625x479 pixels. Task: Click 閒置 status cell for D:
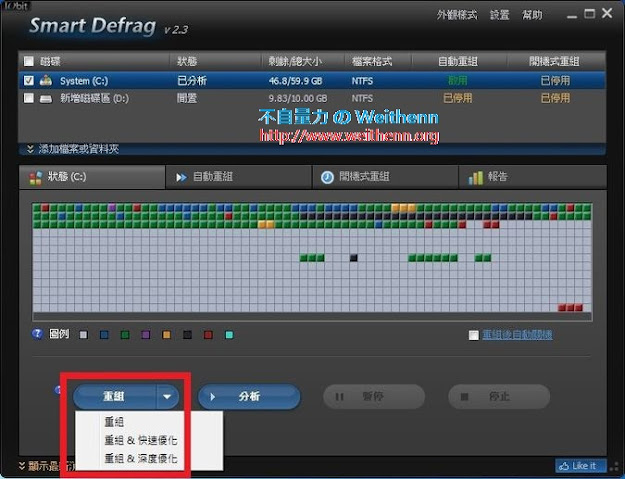(187, 98)
